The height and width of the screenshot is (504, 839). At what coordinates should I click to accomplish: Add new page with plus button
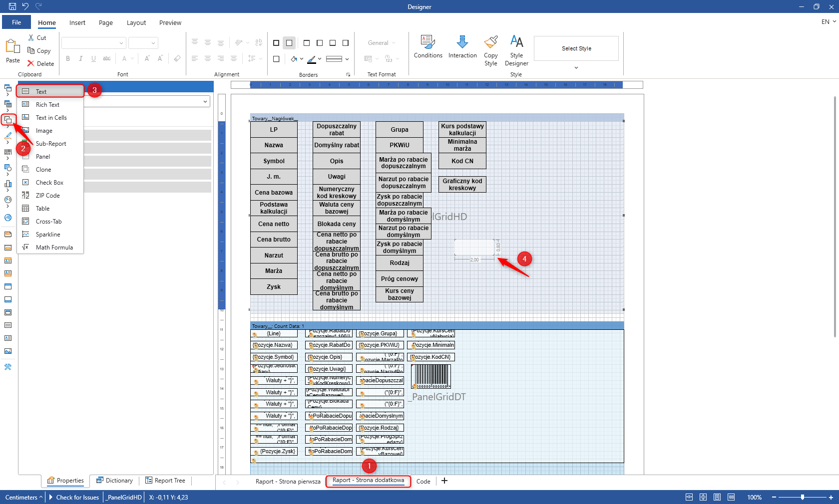[444, 481]
